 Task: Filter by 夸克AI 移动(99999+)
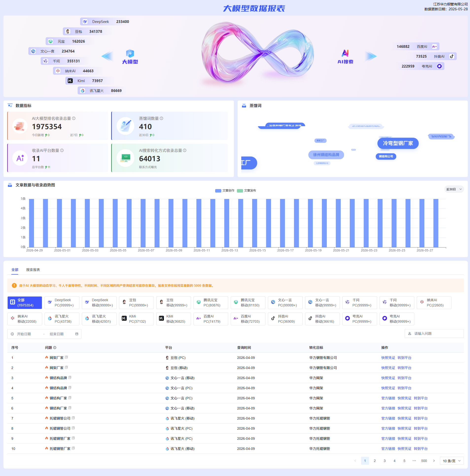pyautogui.click(x=397, y=319)
